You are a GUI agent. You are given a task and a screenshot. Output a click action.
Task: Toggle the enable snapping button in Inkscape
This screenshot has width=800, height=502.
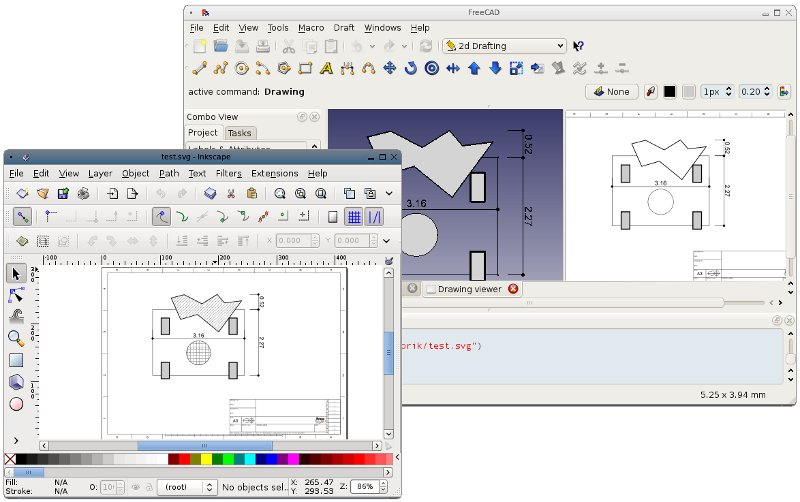(x=22, y=217)
